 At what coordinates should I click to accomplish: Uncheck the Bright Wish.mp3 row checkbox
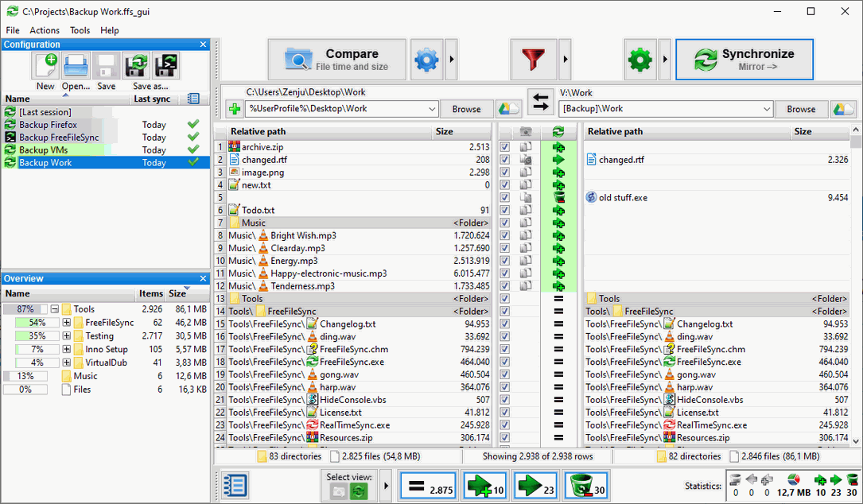pos(505,235)
